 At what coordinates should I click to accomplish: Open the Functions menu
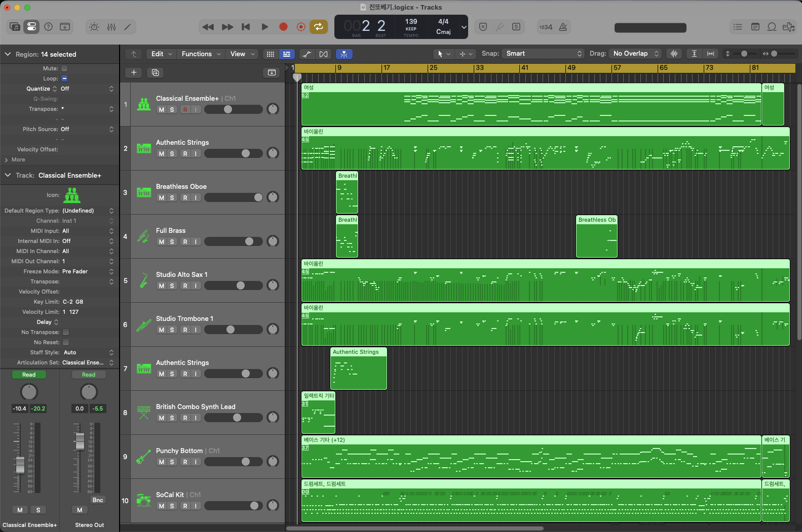pos(201,54)
